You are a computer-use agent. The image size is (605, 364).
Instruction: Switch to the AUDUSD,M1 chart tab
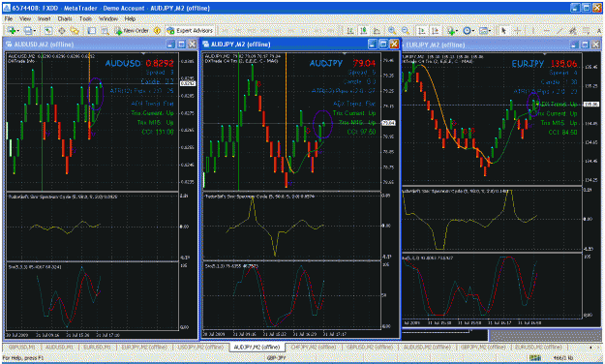(x=59, y=348)
